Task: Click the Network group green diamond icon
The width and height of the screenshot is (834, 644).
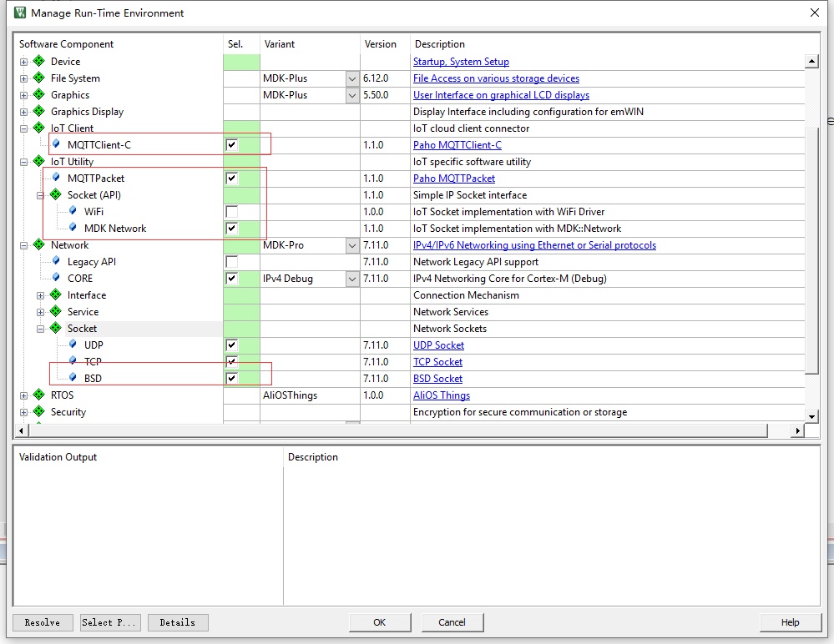Action: click(x=39, y=245)
